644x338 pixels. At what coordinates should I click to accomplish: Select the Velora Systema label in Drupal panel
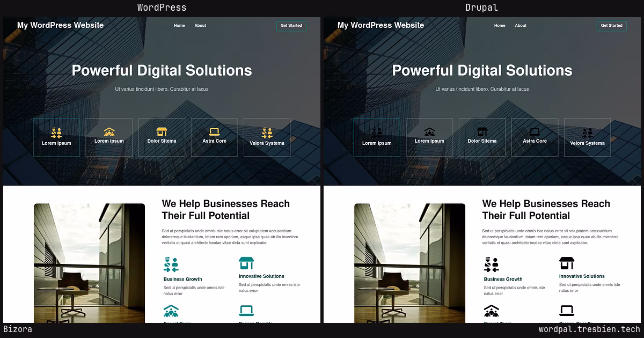click(x=587, y=143)
